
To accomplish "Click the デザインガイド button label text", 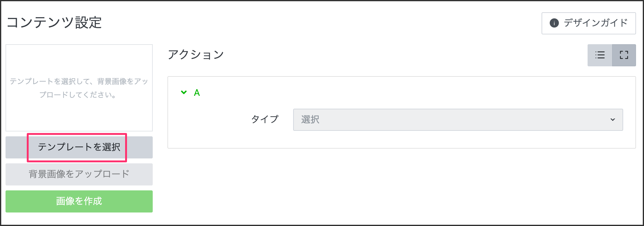I will [x=596, y=23].
